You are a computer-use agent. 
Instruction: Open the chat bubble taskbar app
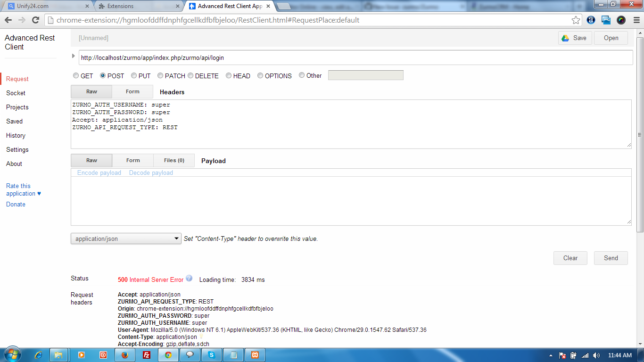tap(190, 355)
